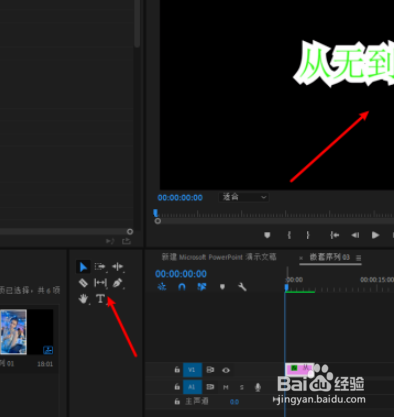394x417 pixels.
Task: Play the program monitor preview
Action: [x=375, y=235]
